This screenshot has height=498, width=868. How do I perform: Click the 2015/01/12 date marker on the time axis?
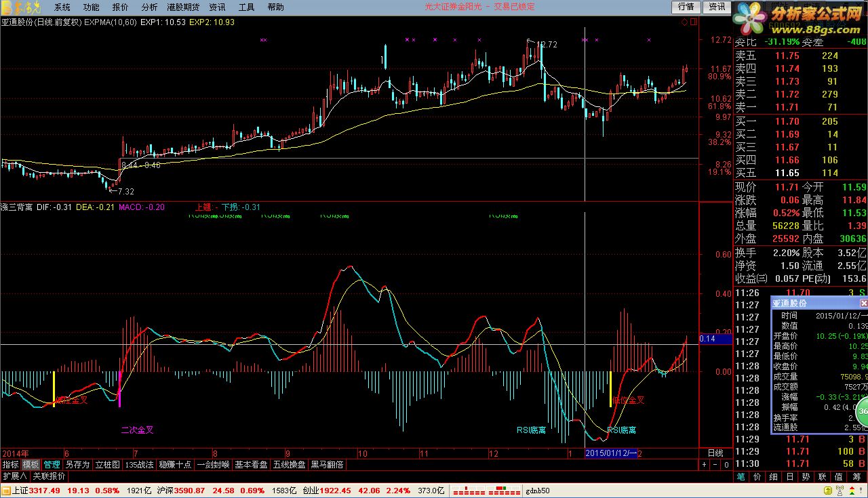tap(610, 453)
